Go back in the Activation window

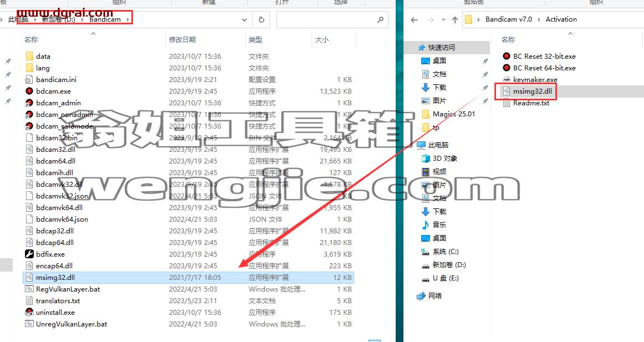pyautogui.click(x=414, y=19)
